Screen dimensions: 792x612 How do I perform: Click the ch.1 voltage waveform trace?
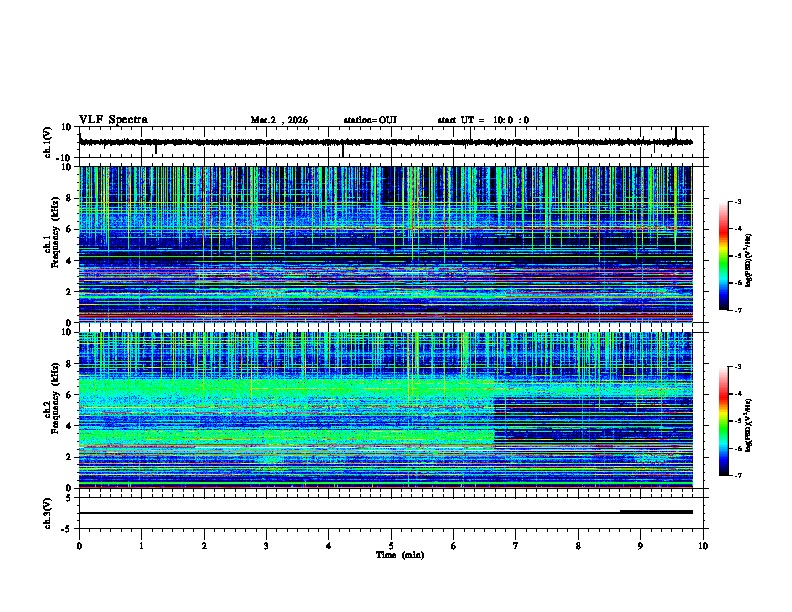(385, 142)
